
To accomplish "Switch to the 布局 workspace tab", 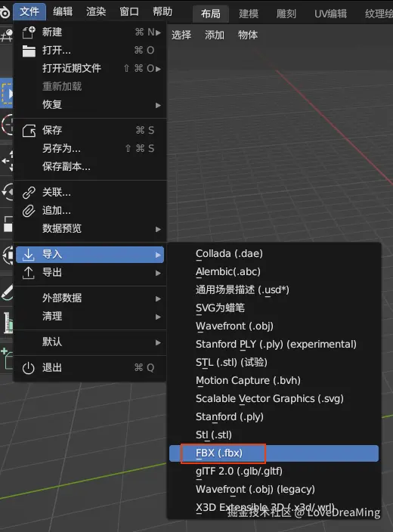I will 210,14.
